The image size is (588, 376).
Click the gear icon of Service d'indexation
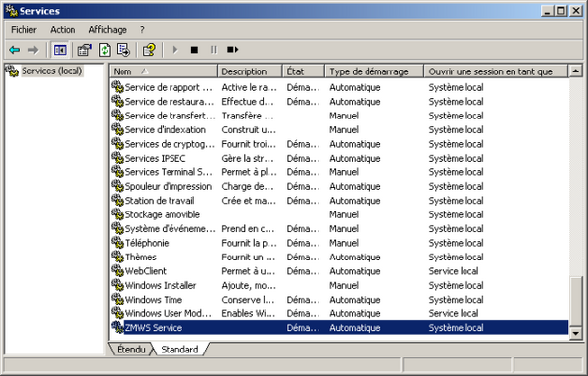118,129
